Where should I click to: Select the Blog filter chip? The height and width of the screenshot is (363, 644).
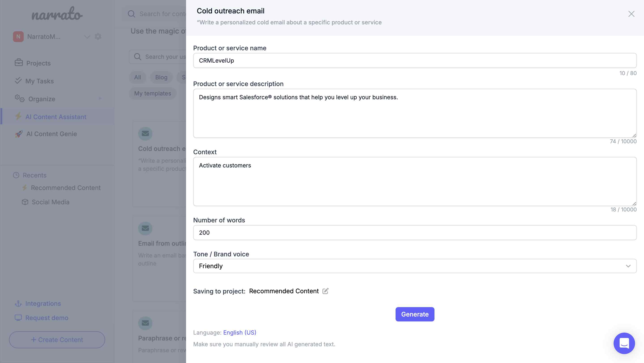click(x=161, y=77)
